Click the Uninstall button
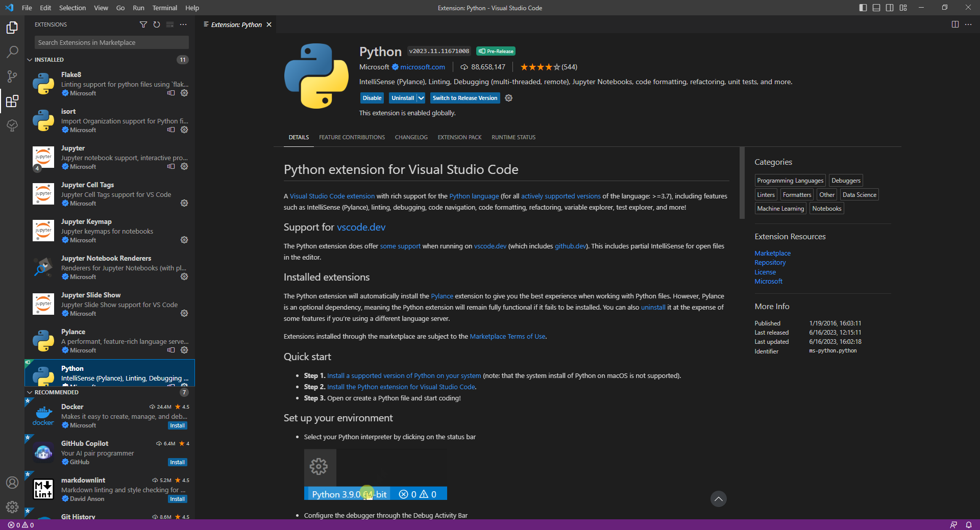 click(x=403, y=98)
